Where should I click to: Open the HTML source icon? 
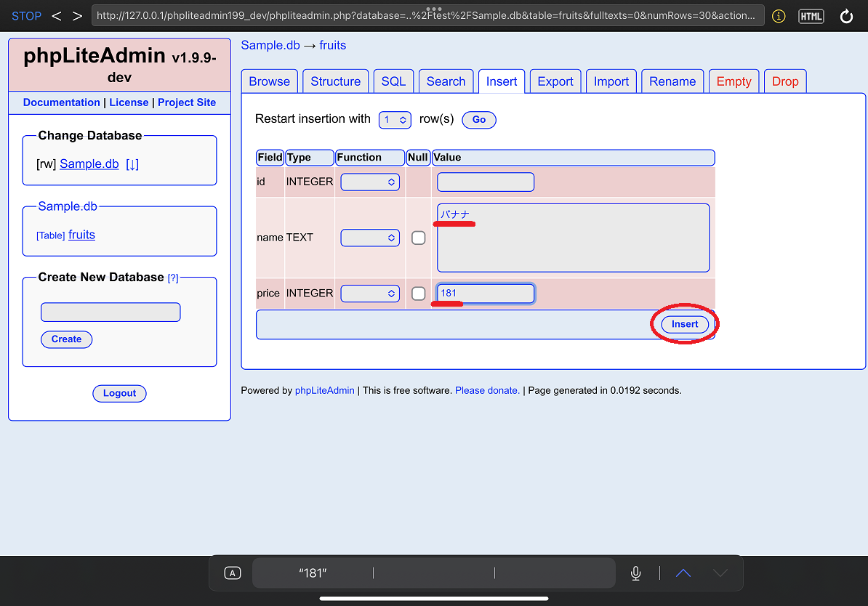[x=811, y=16]
